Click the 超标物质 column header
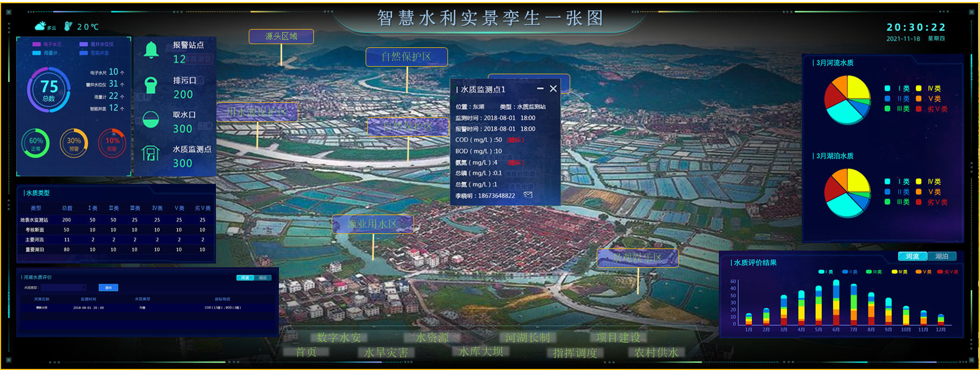Image resolution: width=980 pixels, height=370 pixels. pos(222,299)
